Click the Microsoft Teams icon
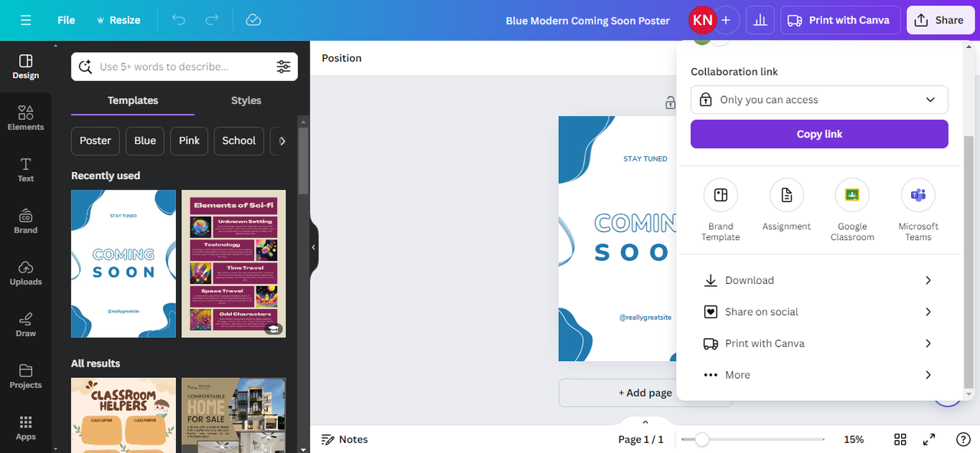Image resolution: width=980 pixels, height=453 pixels. [918, 195]
